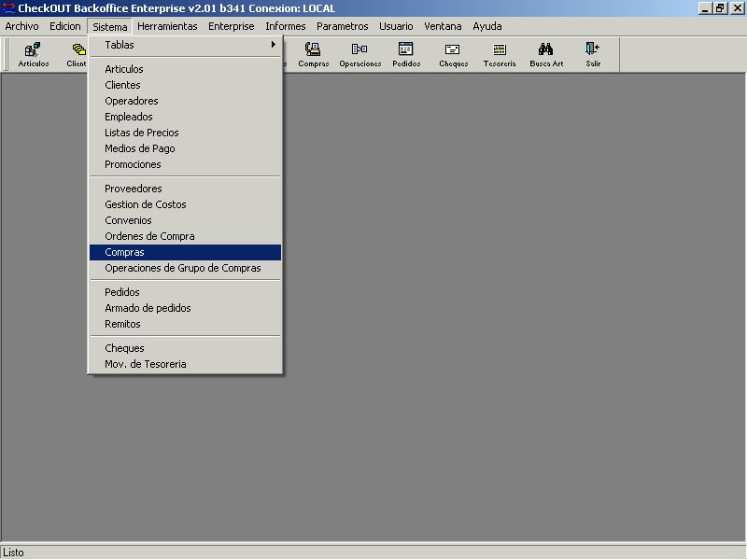Click the Busca Art binoculars icon
The width and height of the screenshot is (747, 560).
(x=546, y=54)
